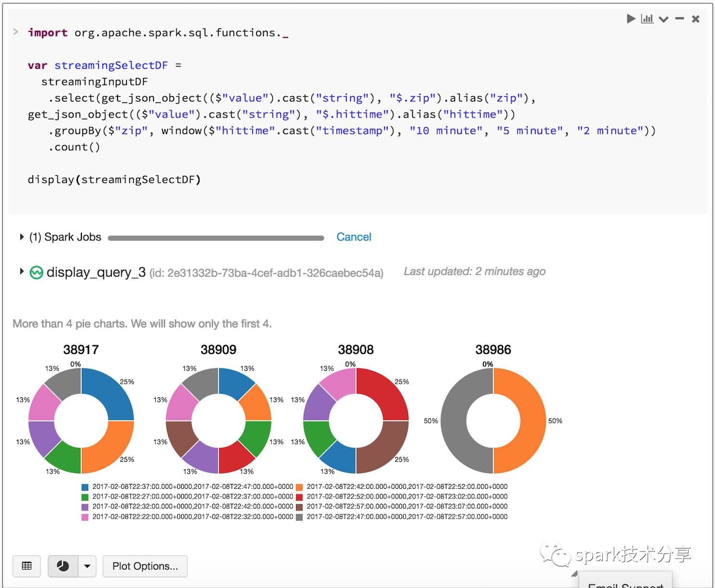Click the cell prompt arrow marker
Screen dimensions: 715x588
15,32
